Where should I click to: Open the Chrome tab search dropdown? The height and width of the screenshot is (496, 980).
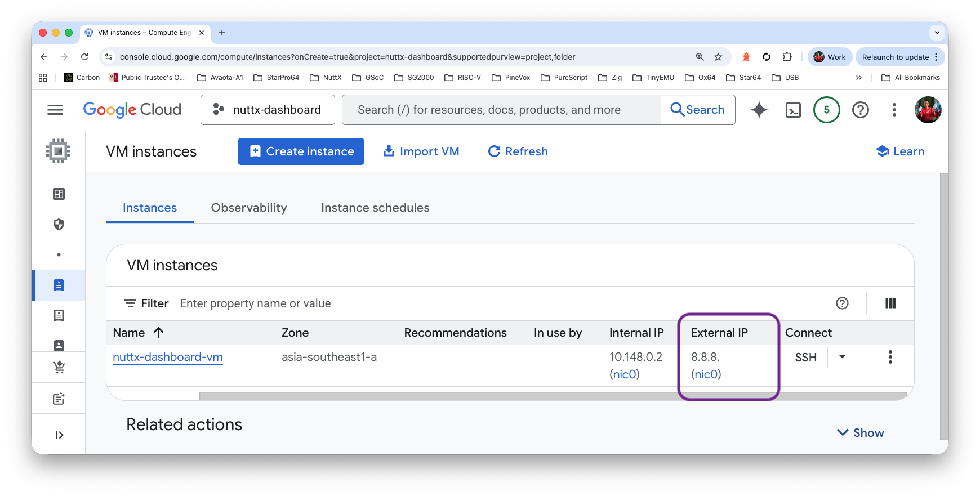click(937, 33)
